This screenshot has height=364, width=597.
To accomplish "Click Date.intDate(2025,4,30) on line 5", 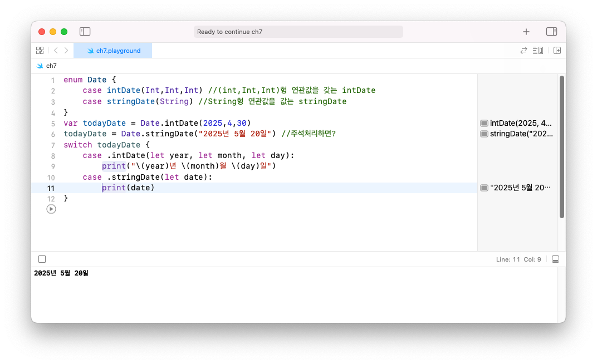I will pos(195,123).
